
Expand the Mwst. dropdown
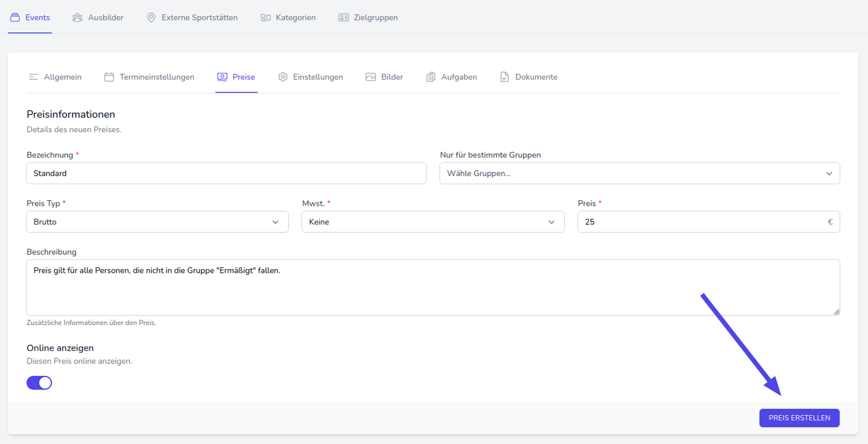tap(433, 222)
